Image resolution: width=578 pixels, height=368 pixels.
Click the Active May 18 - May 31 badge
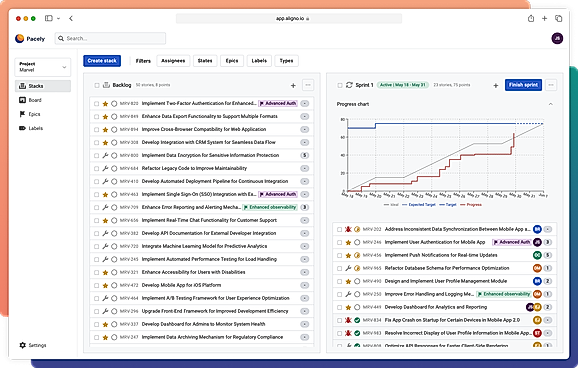(403, 85)
